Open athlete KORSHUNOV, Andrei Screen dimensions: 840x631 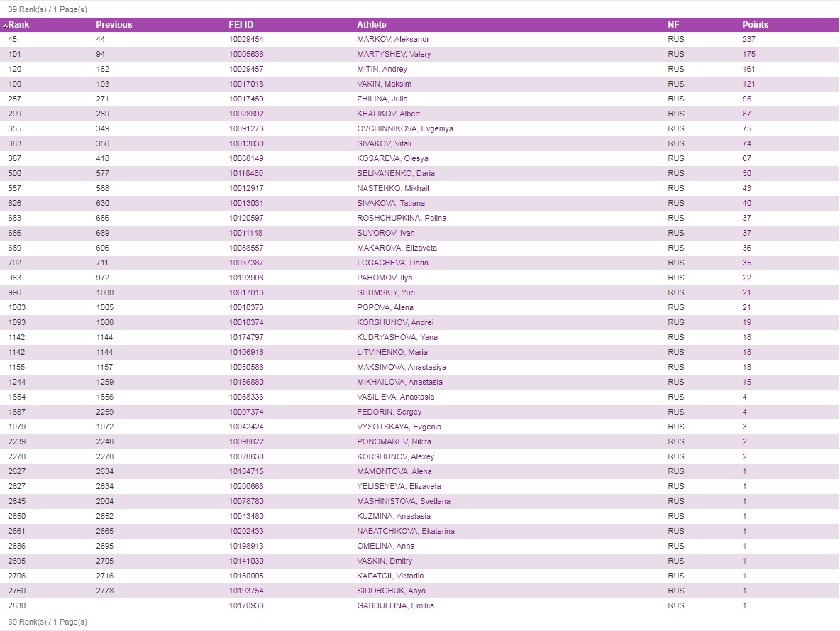[x=395, y=323]
